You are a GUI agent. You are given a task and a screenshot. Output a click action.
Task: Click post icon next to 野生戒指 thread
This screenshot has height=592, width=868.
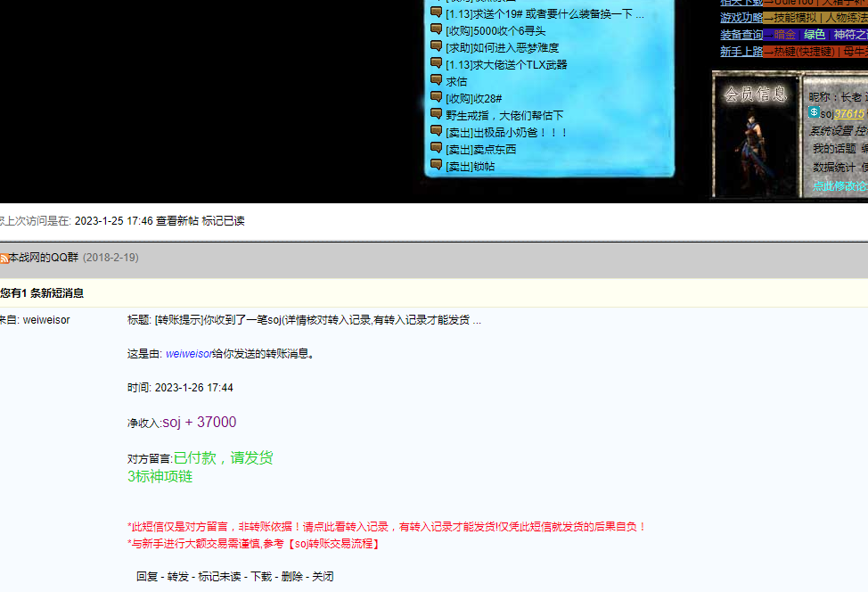436,115
